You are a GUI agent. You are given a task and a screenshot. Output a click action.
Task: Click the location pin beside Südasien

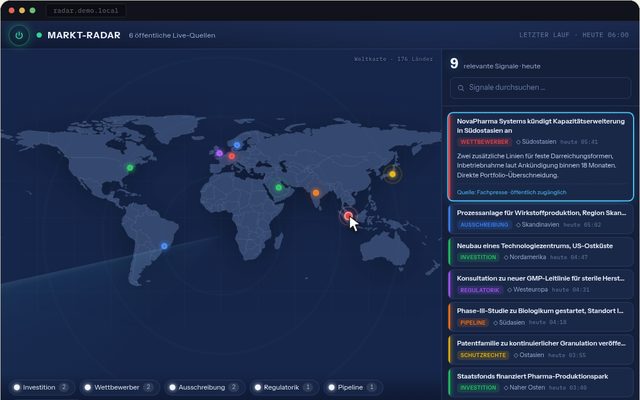tap(496, 323)
